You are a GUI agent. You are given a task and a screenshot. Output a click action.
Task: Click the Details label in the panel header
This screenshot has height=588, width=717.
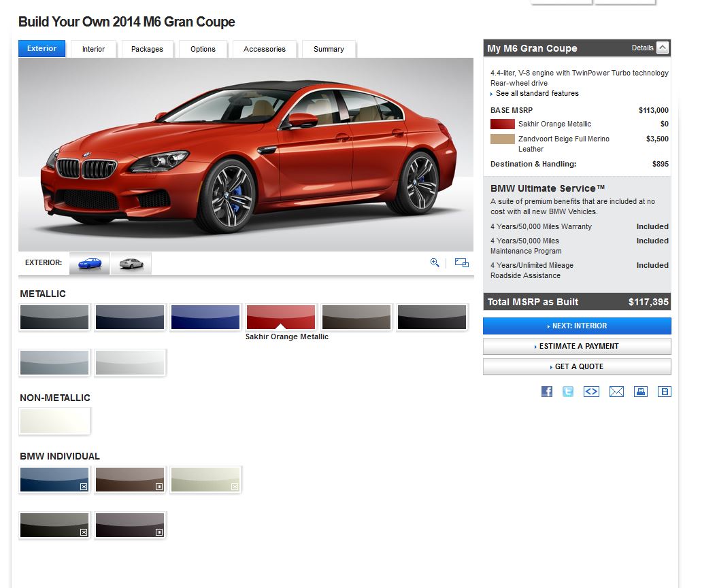pos(642,48)
